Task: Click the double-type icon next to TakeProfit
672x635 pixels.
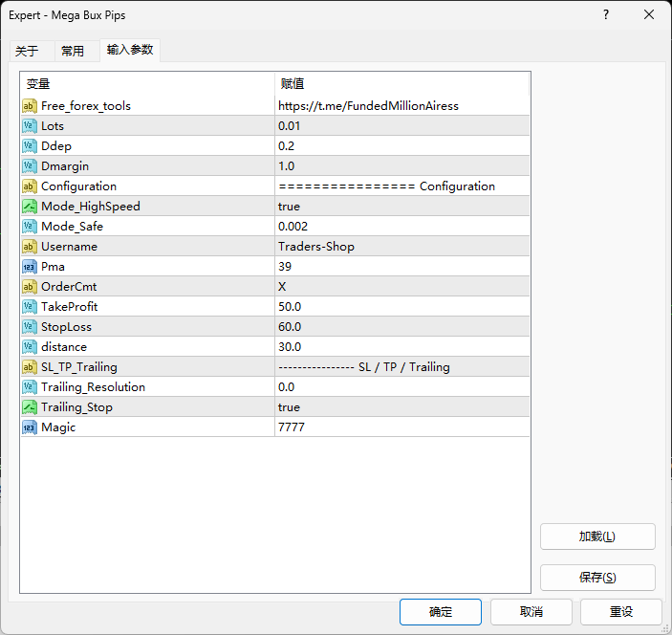Action: coord(30,307)
